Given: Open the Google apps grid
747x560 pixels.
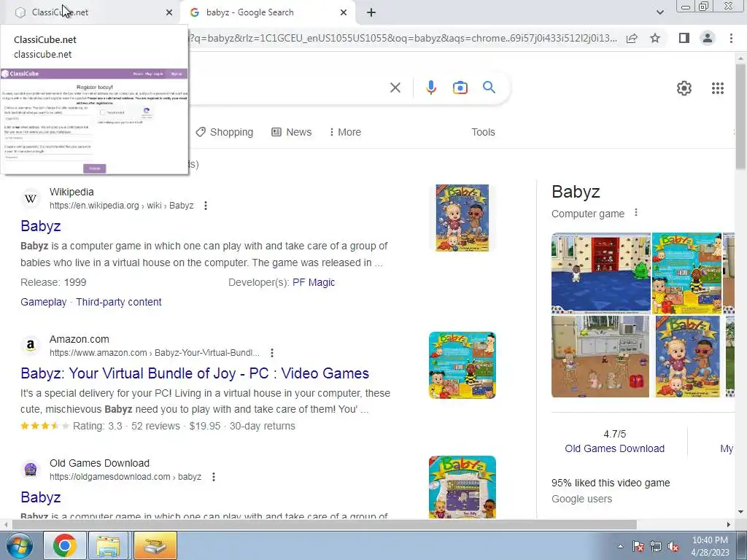Looking at the screenshot, I should pos(718,88).
